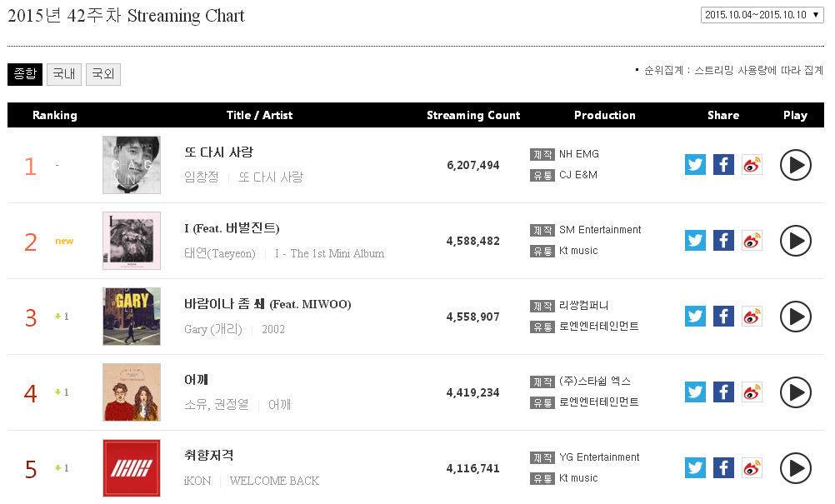The width and height of the screenshot is (835, 504).
Task: Open the 임창정 artist link
Action: (x=202, y=177)
